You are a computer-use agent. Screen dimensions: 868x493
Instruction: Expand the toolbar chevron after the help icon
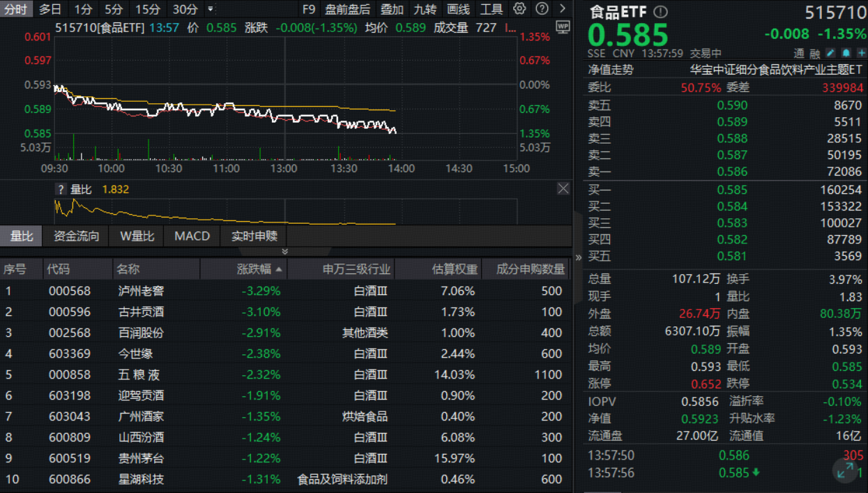tap(562, 9)
